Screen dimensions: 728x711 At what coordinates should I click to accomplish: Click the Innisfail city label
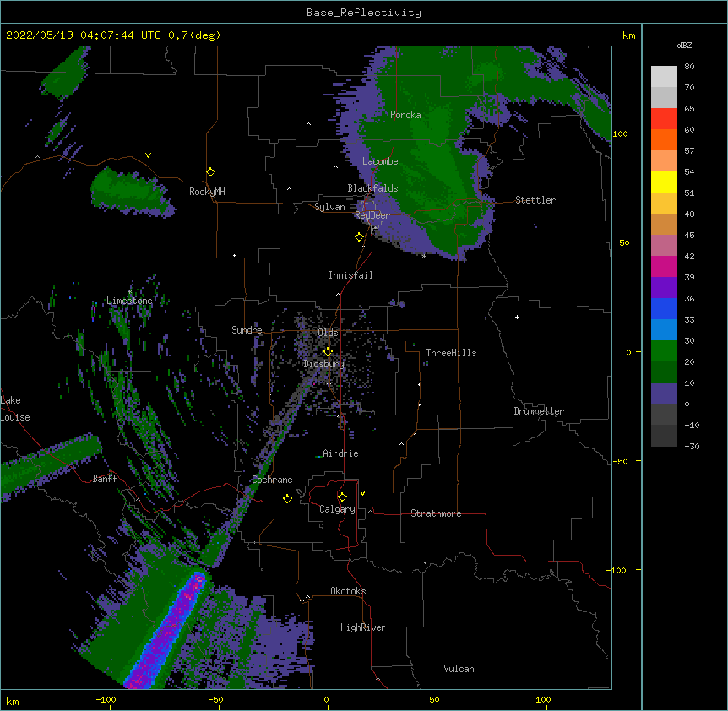(350, 275)
